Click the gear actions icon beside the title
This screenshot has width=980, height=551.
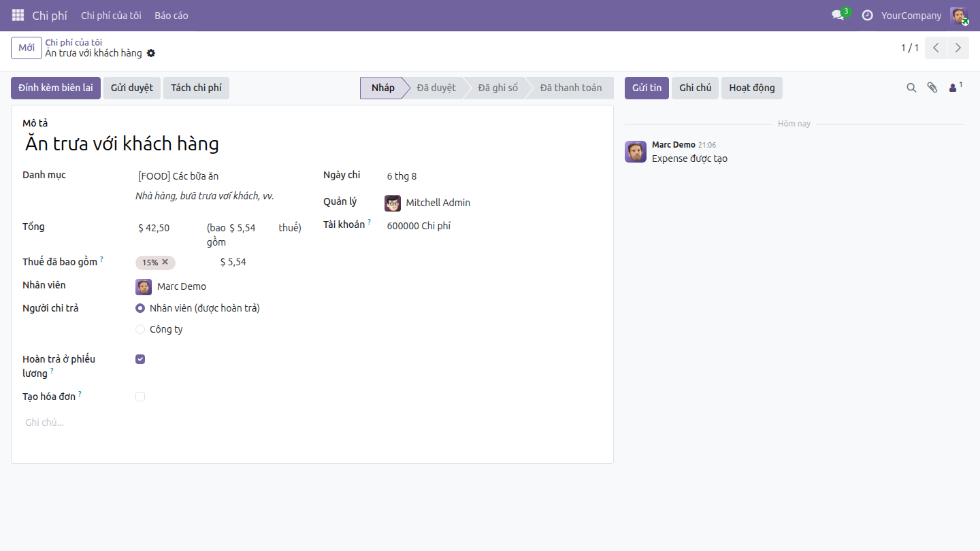pyautogui.click(x=151, y=53)
